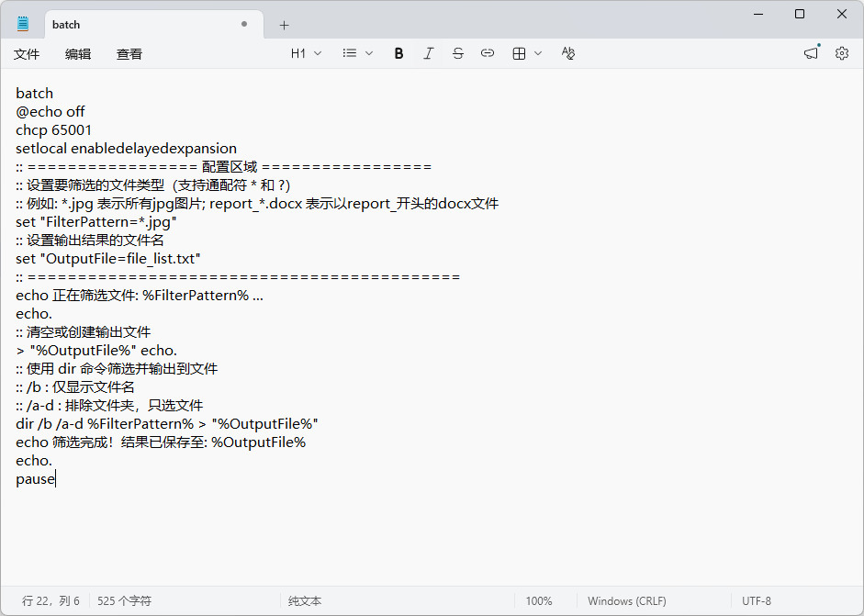The image size is (864, 616).
Task: Click the Windows (CRLF) line ending indicator
Action: tap(627, 600)
